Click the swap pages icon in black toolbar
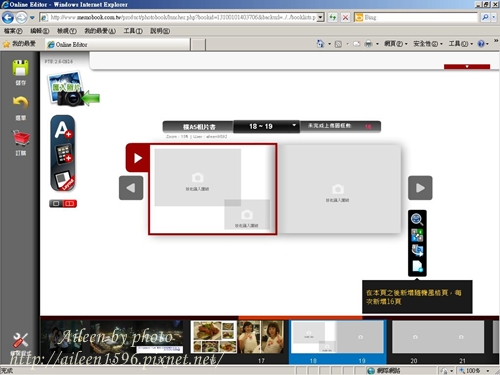 (417, 250)
